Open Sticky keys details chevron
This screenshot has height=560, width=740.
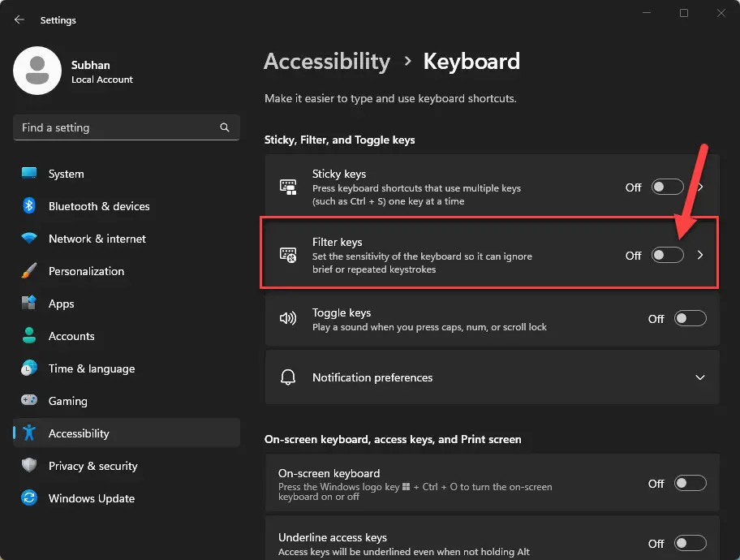[x=700, y=187]
